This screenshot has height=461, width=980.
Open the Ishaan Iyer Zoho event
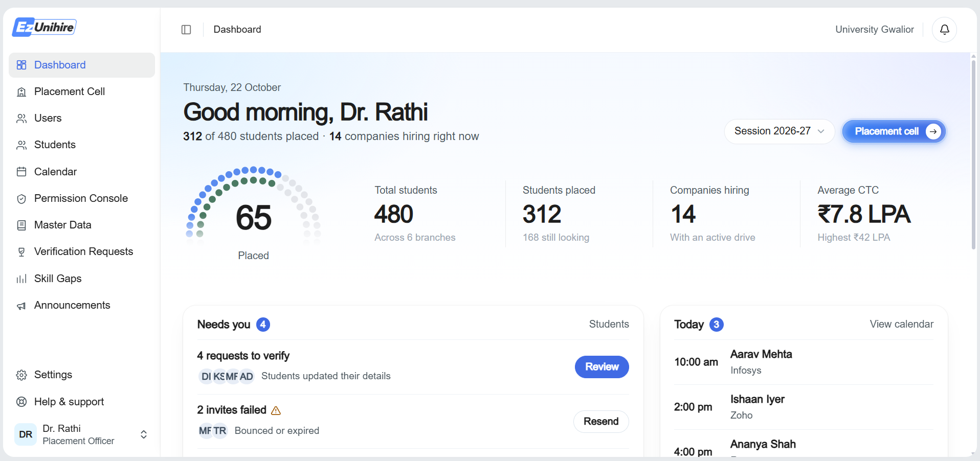point(804,407)
